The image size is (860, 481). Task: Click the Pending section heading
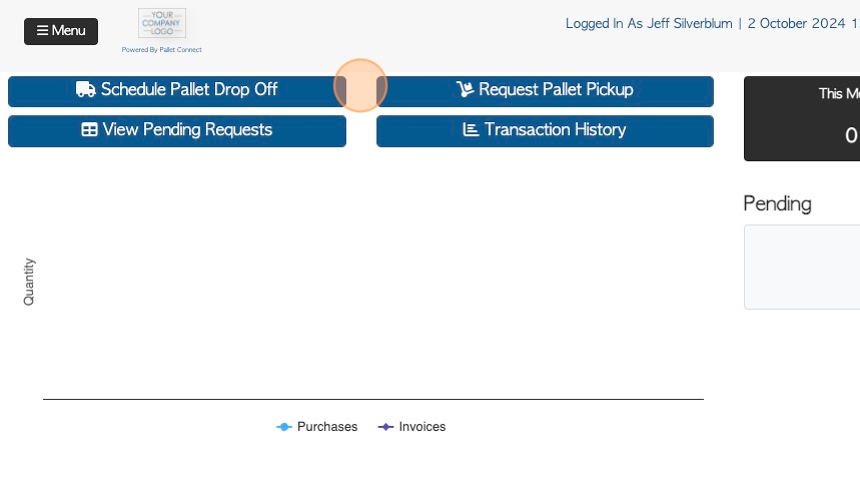pos(777,204)
